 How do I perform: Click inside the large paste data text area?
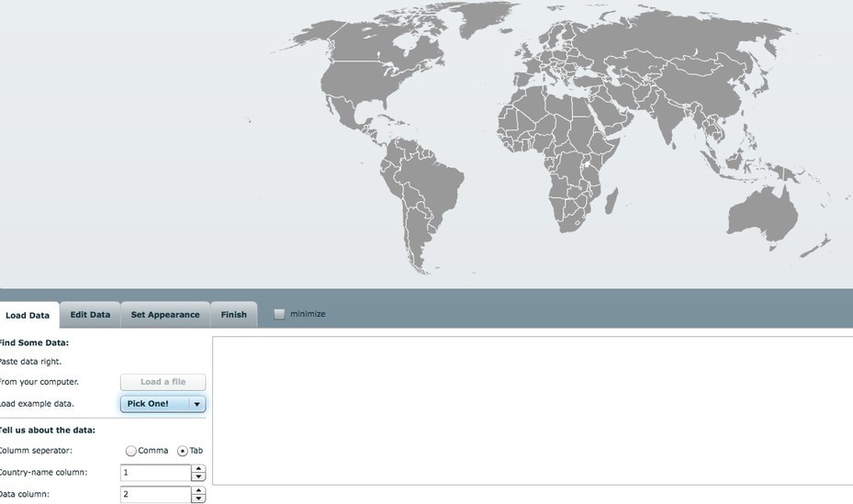point(532,409)
